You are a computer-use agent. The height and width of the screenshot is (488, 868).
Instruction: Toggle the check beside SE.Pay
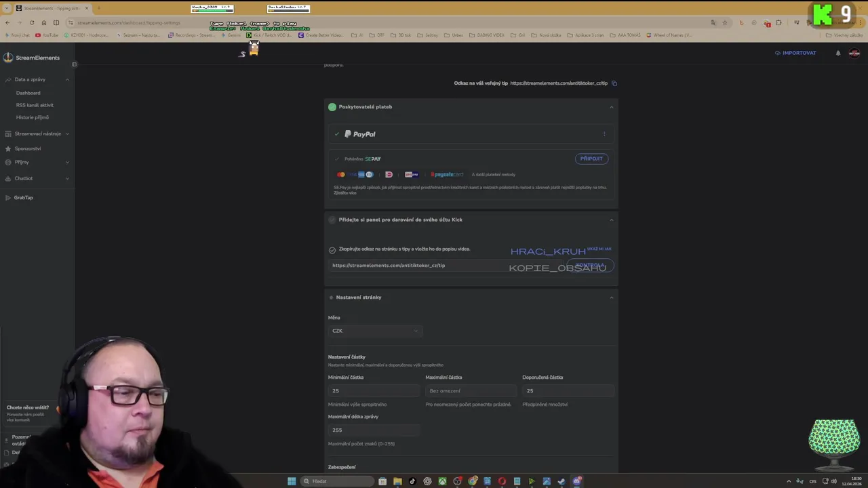[x=337, y=159]
